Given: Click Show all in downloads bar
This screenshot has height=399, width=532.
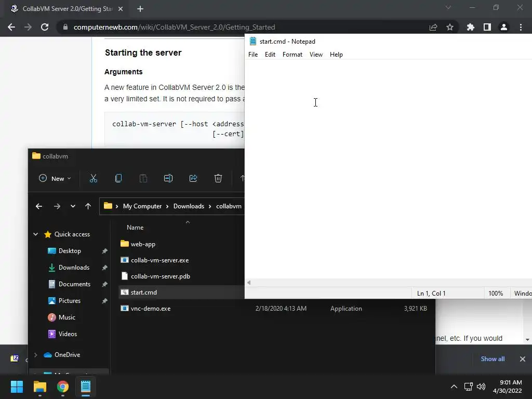Looking at the screenshot, I should (x=493, y=359).
